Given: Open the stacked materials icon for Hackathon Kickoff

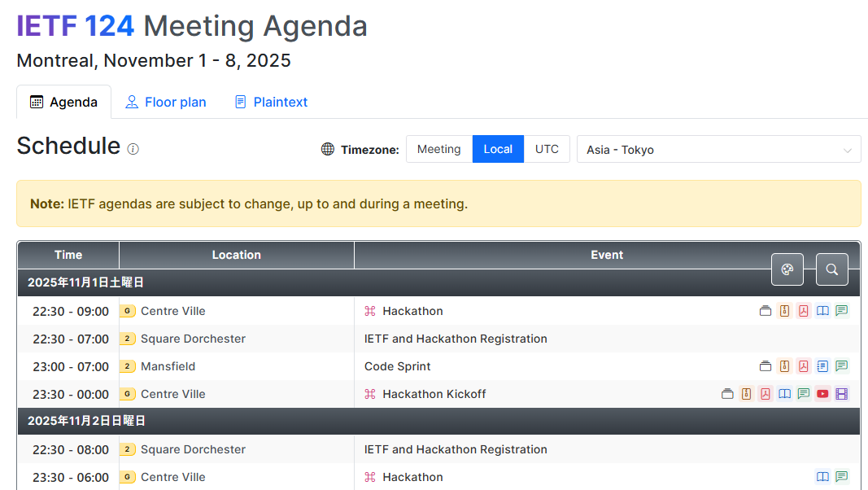Looking at the screenshot, I should tap(727, 394).
